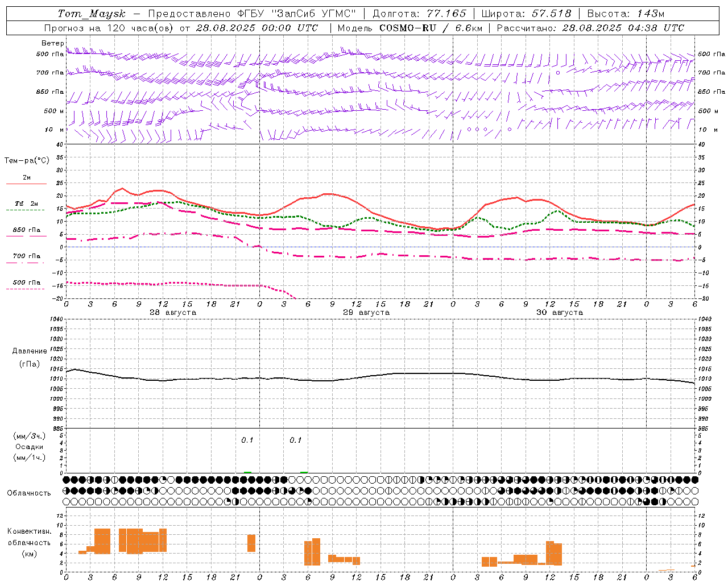This screenshot has width=728, height=582.
Task: Select the Тем-ра(°C) temperature label
Action: tap(27, 161)
